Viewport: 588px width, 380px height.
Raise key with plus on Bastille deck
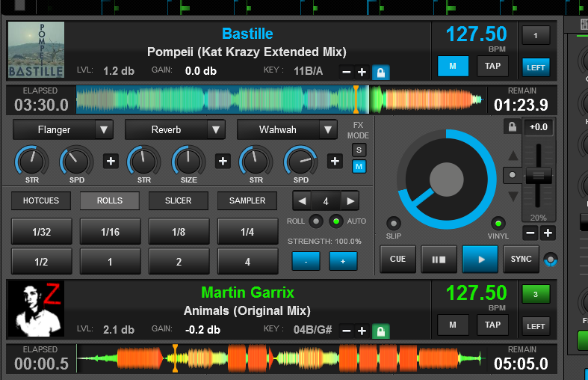click(x=362, y=72)
